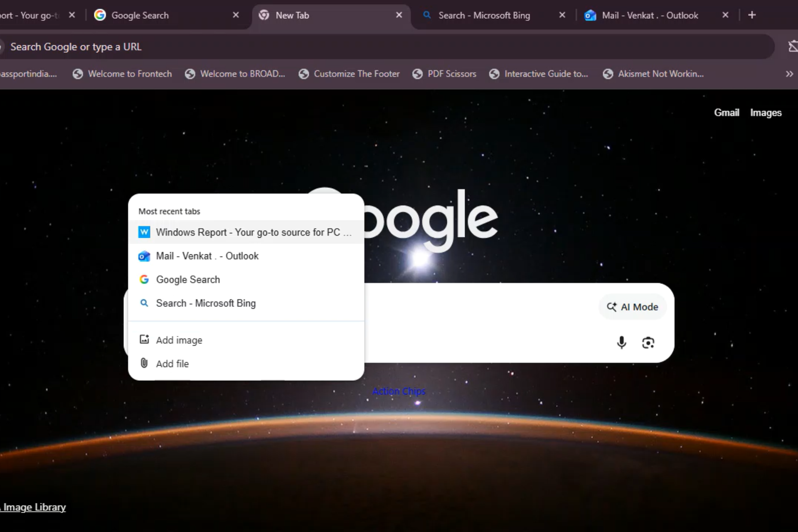Click the voice search microphone icon
The width and height of the screenshot is (798, 532).
point(621,342)
